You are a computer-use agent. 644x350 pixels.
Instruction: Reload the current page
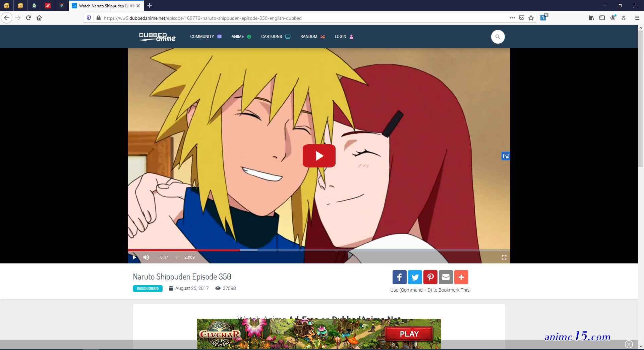point(28,18)
